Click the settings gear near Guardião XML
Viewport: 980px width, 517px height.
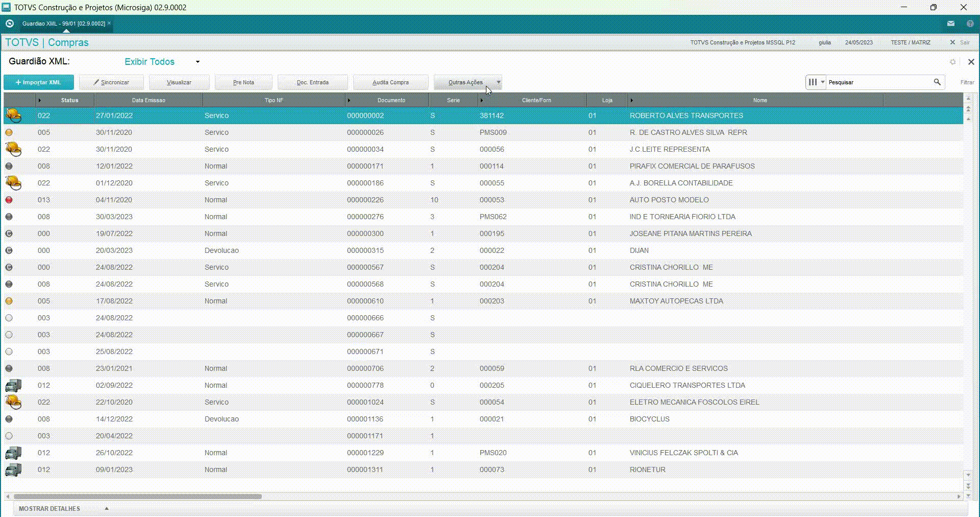952,62
